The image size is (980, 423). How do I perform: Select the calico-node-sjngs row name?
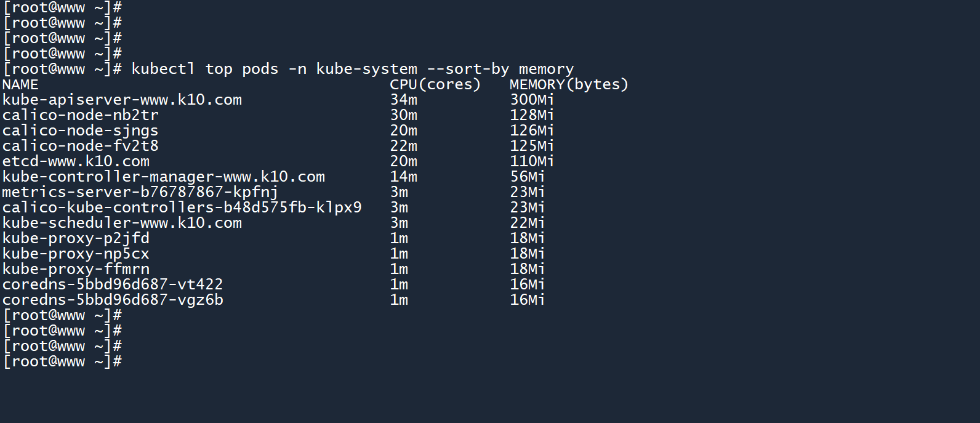pos(81,131)
